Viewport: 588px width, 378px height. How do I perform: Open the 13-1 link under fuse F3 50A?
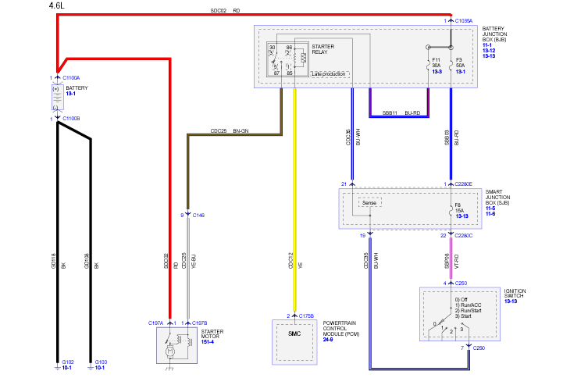461,71
